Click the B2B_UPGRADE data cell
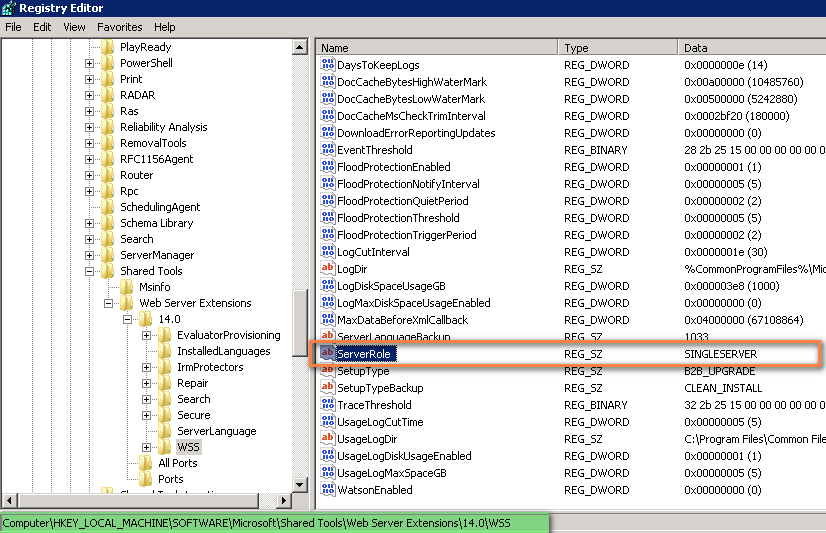The image size is (826, 533). [720, 371]
